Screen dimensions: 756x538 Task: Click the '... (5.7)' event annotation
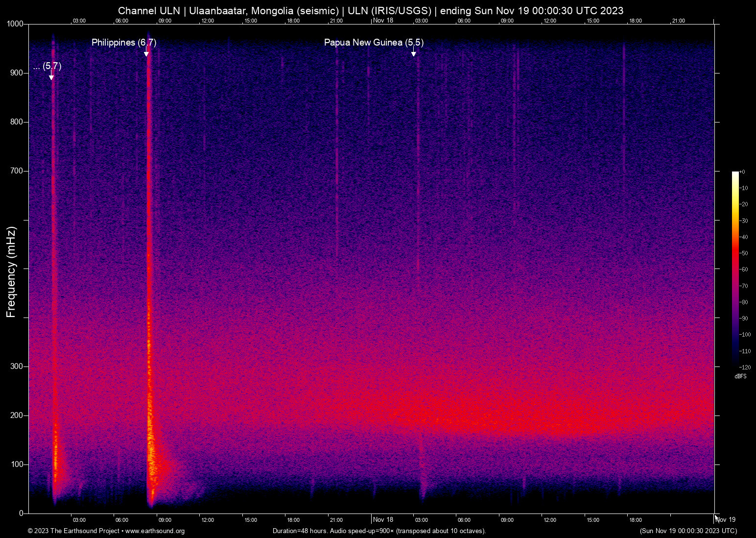click(47, 66)
